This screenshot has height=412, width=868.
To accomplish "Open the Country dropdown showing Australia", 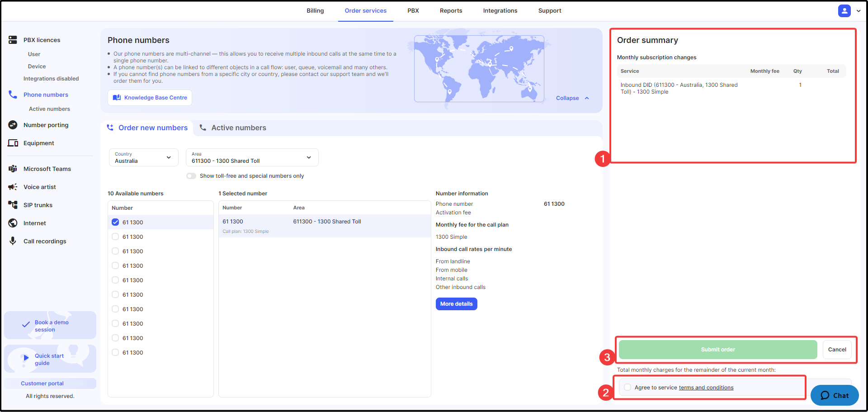I will pos(143,157).
